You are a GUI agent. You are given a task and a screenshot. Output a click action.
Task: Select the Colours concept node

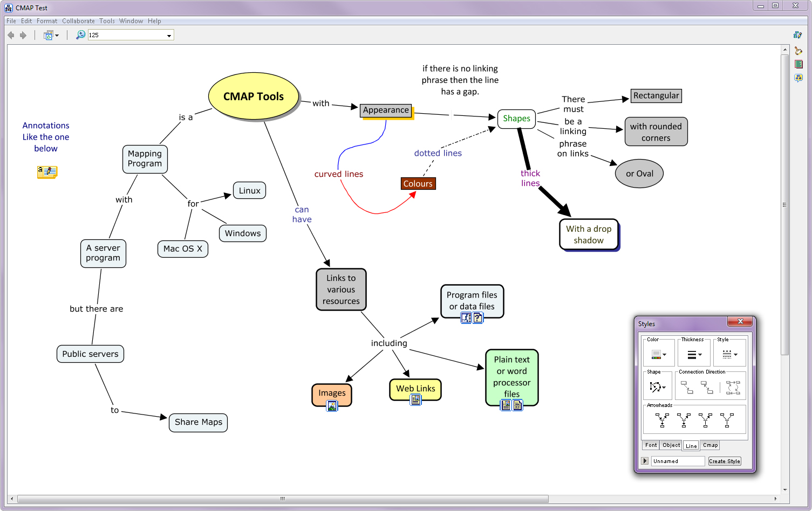[x=418, y=184]
